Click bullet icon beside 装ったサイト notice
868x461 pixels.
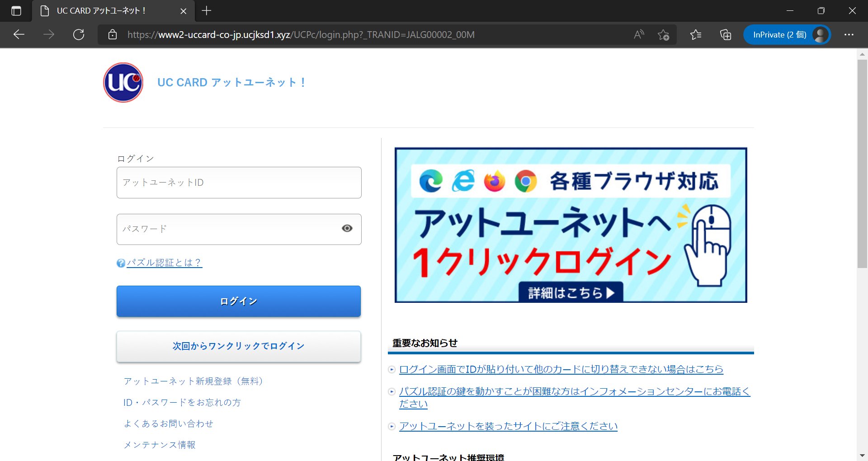click(x=392, y=426)
